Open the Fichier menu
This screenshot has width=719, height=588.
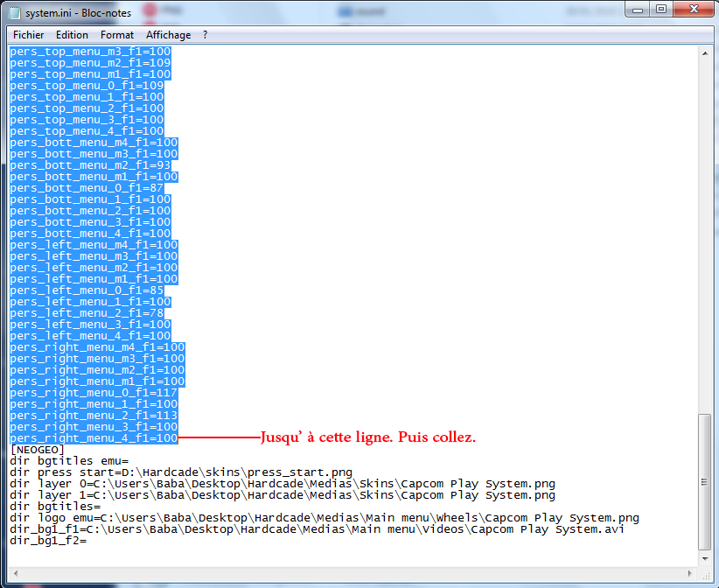tap(29, 35)
